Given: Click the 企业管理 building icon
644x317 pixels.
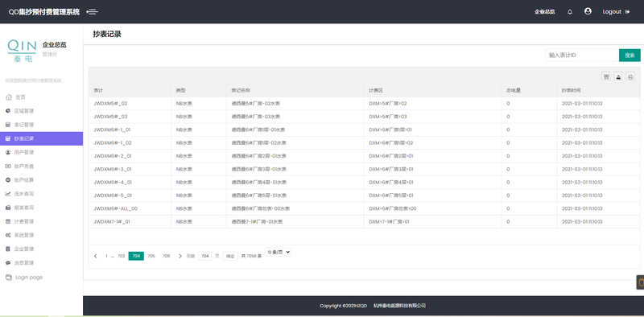Looking at the screenshot, I should pos(8,249).
